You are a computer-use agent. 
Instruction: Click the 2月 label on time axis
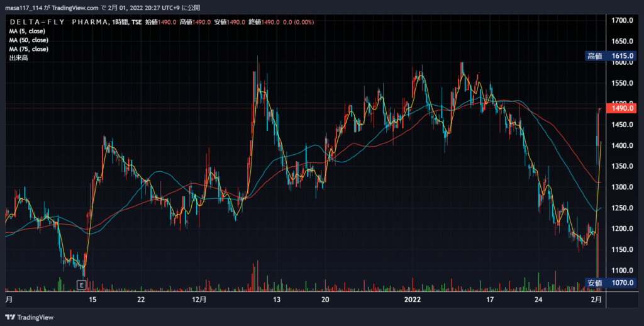pyautogui.click(x=597, y=300)
